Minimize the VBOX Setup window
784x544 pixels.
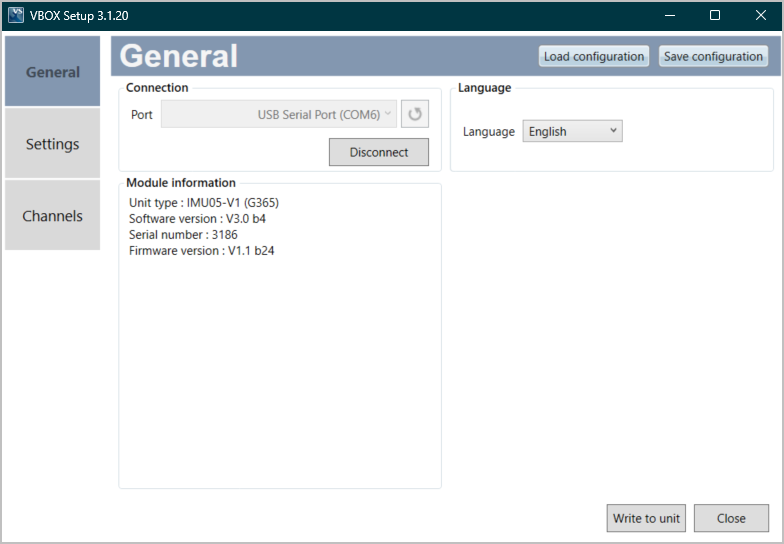(670, 15)
